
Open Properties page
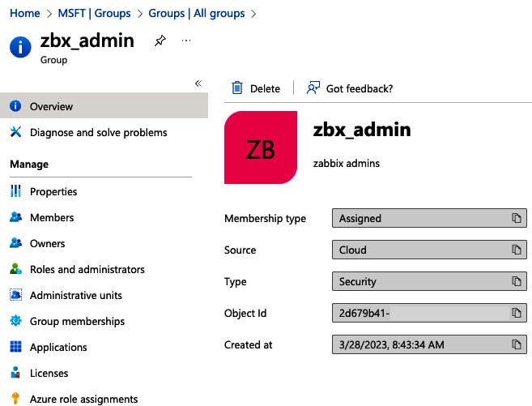53,192
